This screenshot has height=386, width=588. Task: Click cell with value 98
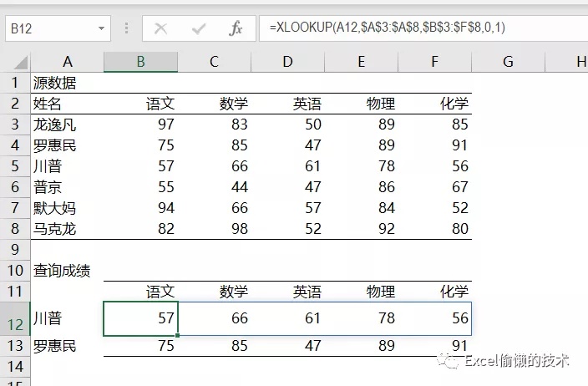[214, 228]
